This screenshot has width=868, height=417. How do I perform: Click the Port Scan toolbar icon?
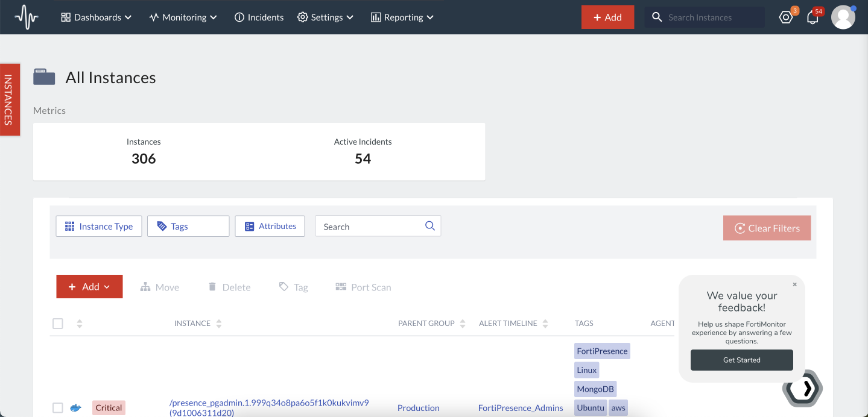click(341, 287)
